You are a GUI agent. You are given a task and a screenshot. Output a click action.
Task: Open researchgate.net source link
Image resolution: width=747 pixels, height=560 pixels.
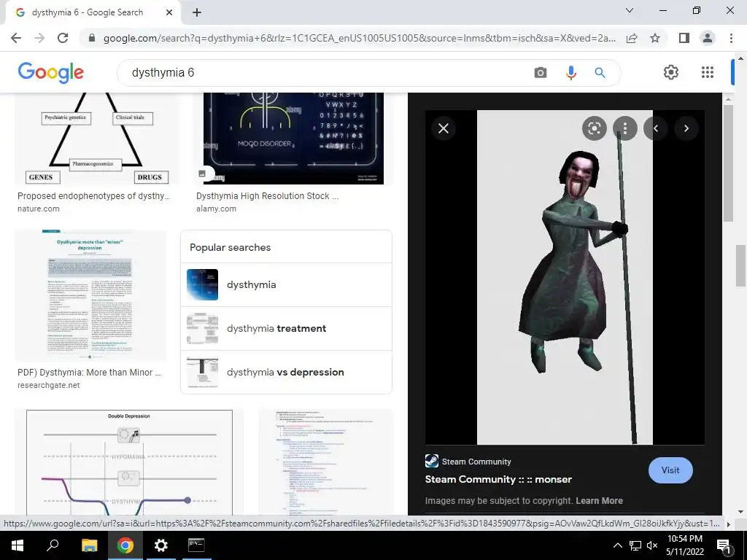pos(49,385)
